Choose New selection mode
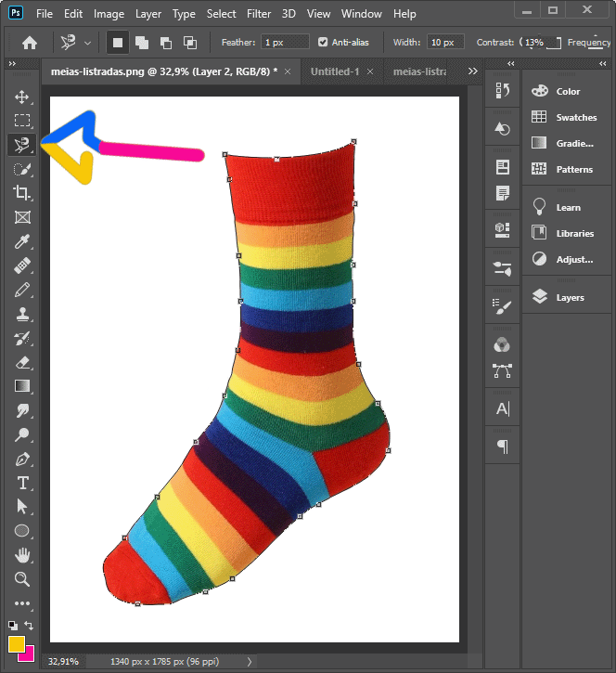This screenshot has width=616, height=673. pos(118,43)
